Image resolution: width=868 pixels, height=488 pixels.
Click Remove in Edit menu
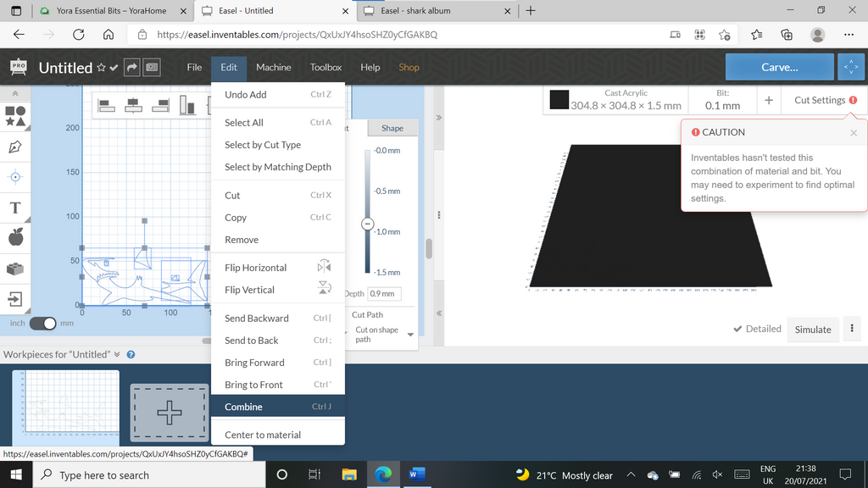point(278,240)
